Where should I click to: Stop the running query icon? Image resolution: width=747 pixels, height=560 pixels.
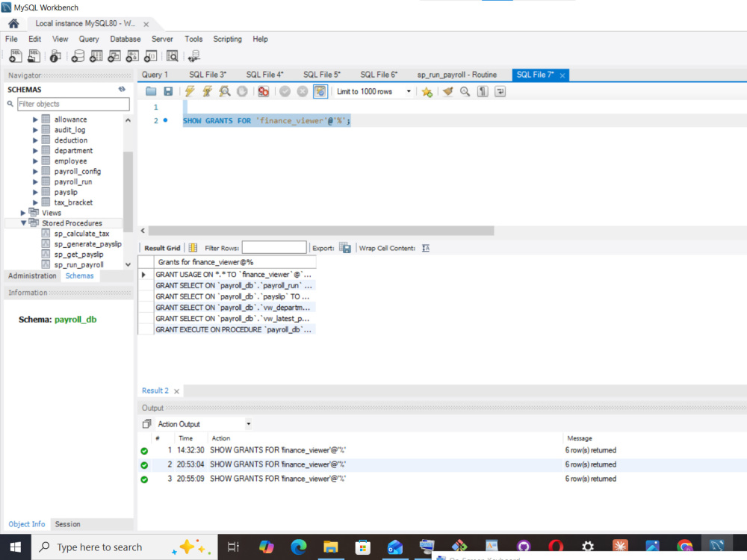pos(242,91)
